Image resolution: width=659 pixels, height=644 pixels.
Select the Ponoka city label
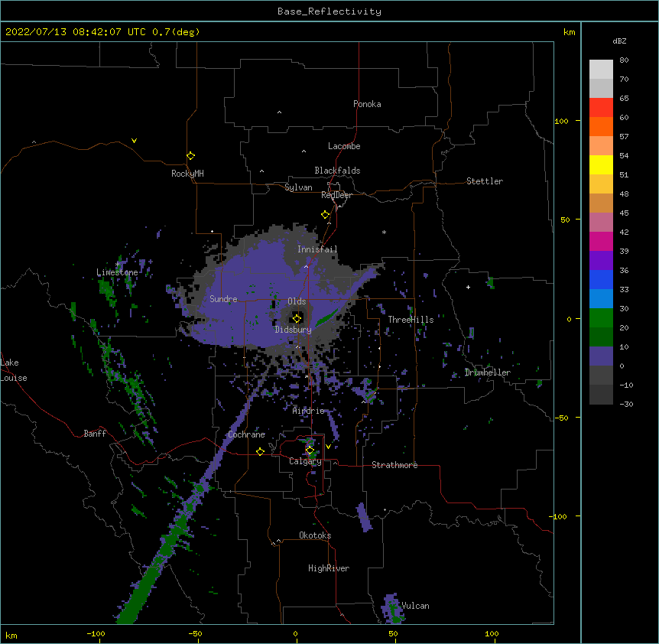pos(367,104)
